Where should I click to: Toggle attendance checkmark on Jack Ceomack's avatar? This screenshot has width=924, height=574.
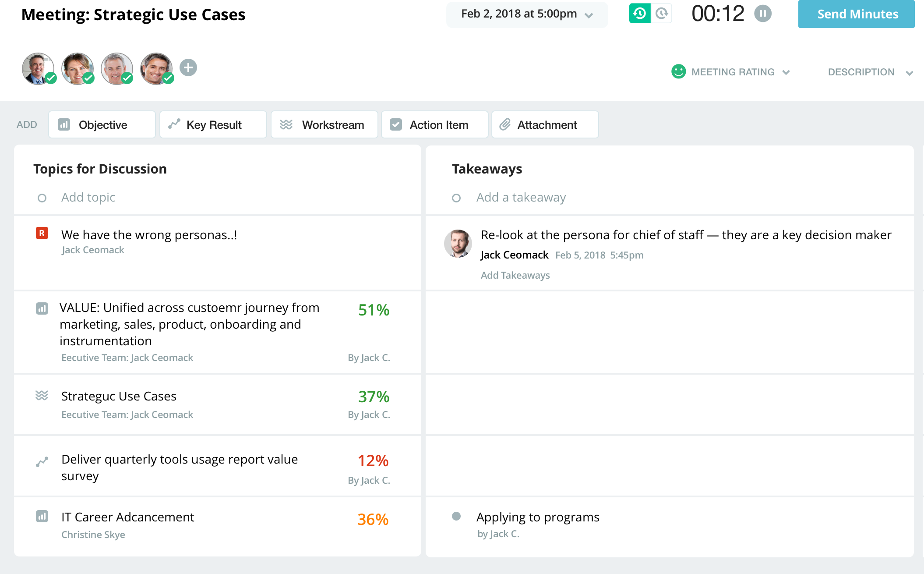(x=50, y=79)
